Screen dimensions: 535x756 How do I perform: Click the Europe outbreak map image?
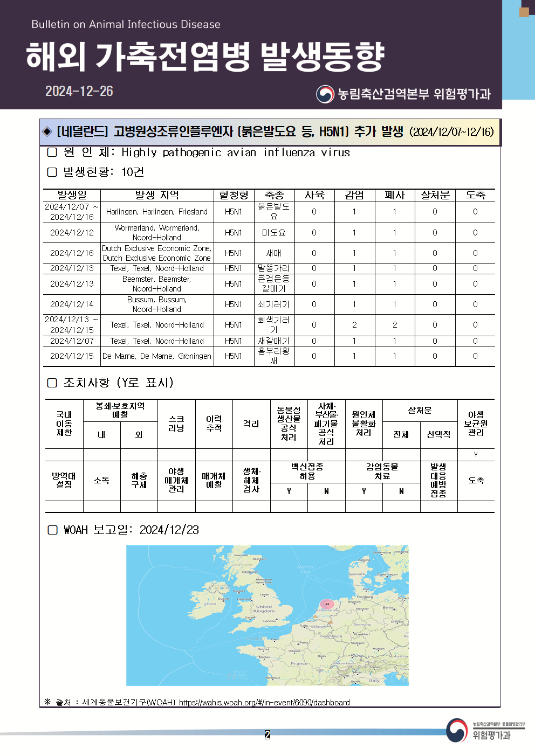coord(267,615)
